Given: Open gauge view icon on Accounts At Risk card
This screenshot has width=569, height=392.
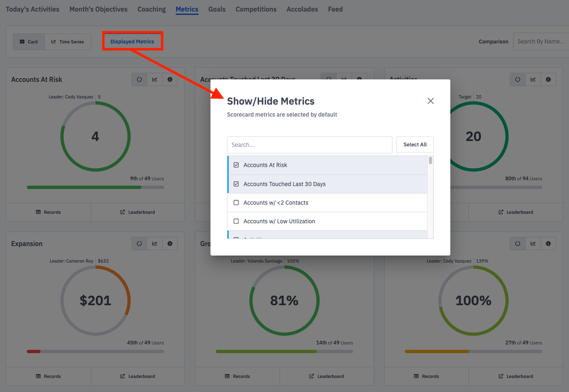Looking at the screenshot, I should click(x=139, y=79).
